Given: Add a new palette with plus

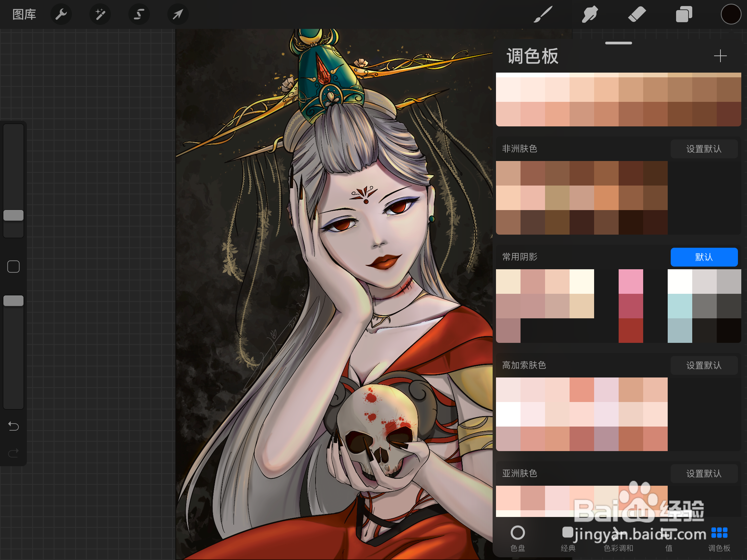Looking at the screenshot, I should point(720,56).
